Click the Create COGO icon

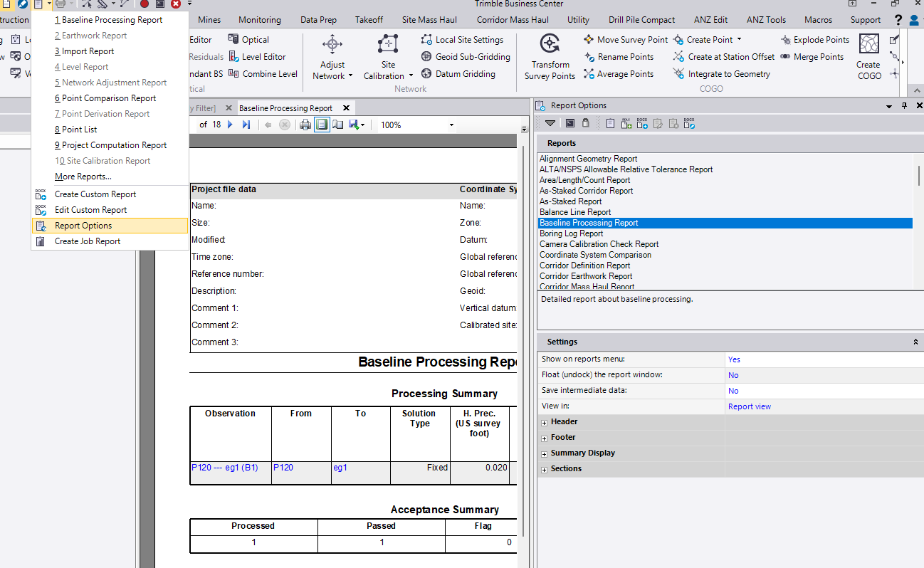[868, 45]
